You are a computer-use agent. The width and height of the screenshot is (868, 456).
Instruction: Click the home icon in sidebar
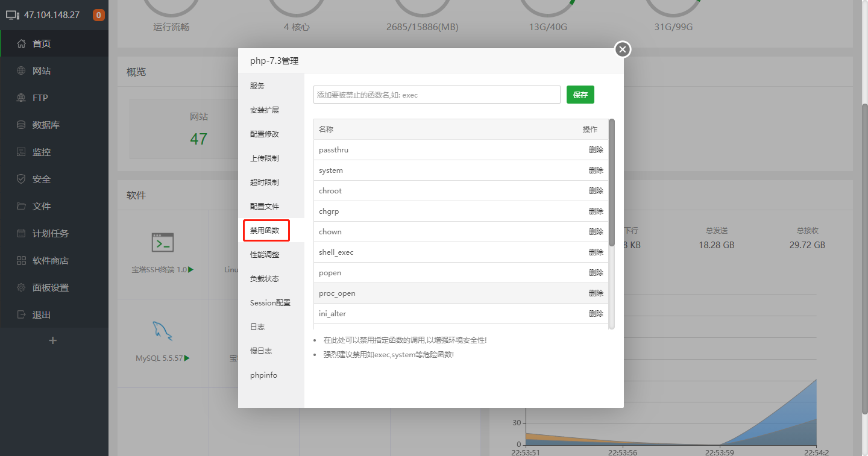click(x=21, y=43)
